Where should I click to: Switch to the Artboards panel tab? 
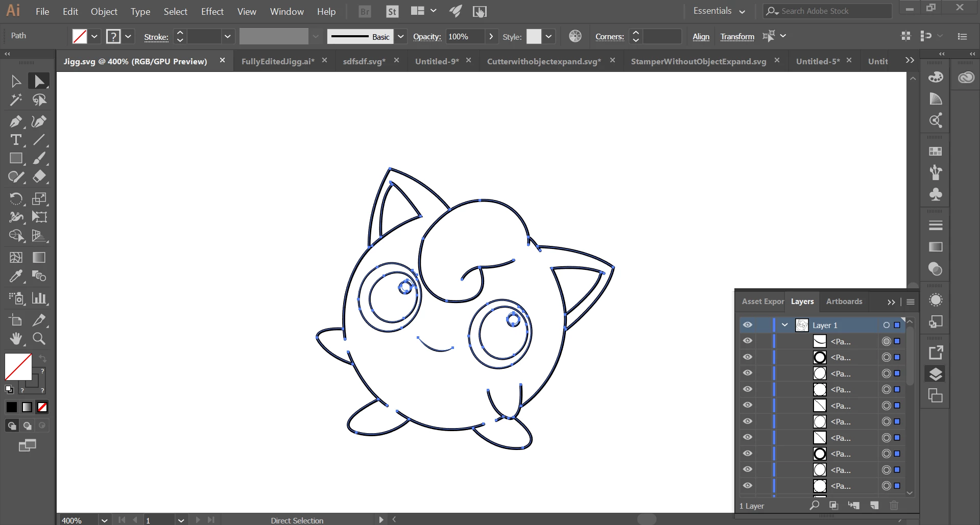(x=844, y=302)
